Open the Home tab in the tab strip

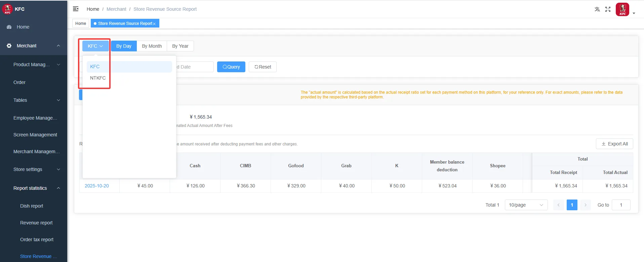[x=81, y=23]
